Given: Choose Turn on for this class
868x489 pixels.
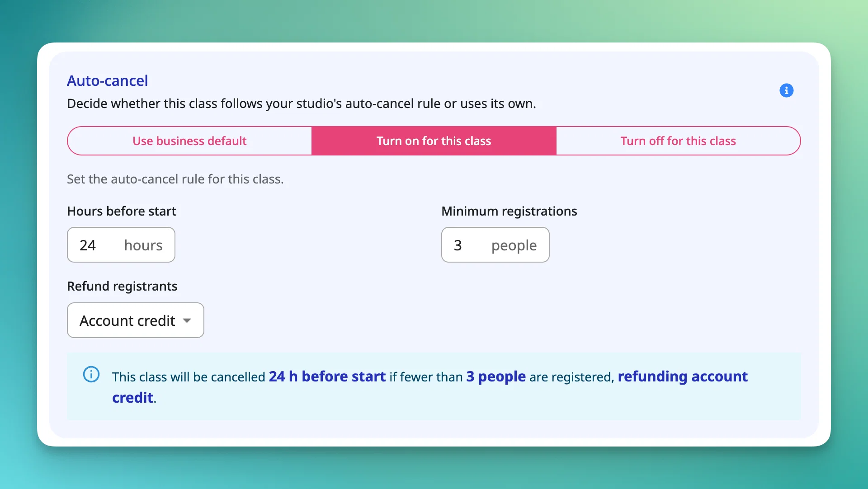Looking at the screenshot, I should (434, 141).
